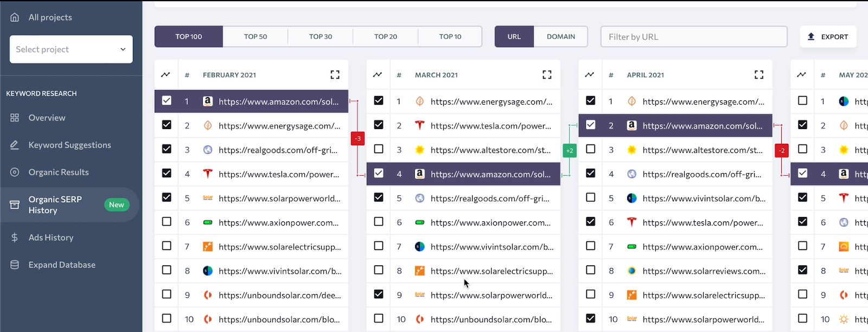Image resolution: width=868 pixels, height=332 pixels.
Task: Select MARCH 2021 column header text
Action: click(436, 75)
